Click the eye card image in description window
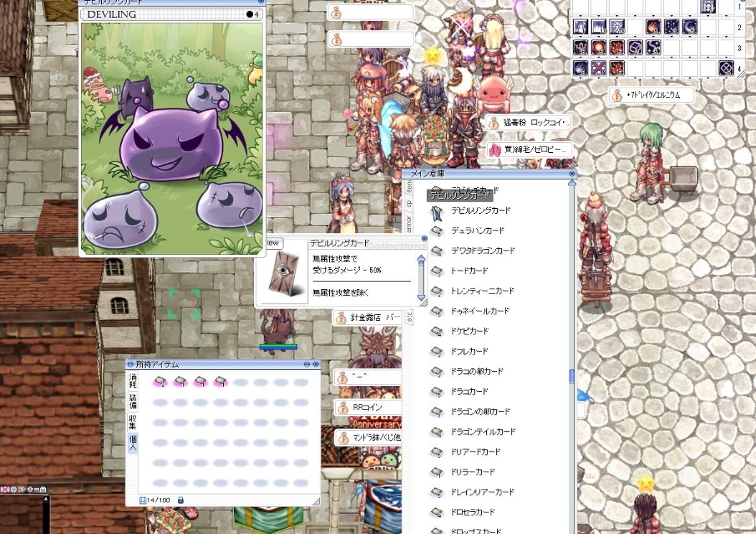Viewport: 756px width, 534px height. coord(285,273)
